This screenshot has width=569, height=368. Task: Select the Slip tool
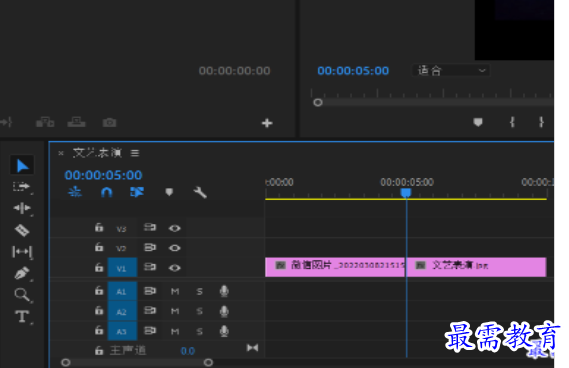click(x=22, y=252)
